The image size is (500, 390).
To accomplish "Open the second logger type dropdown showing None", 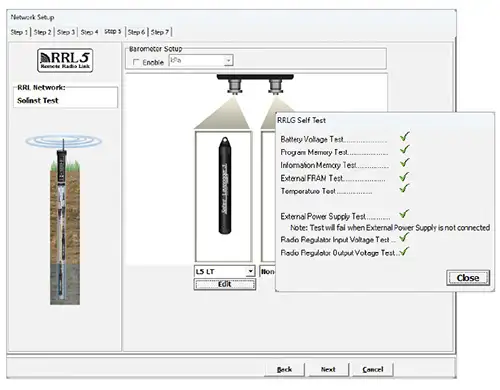I will (x=268, y=271).
